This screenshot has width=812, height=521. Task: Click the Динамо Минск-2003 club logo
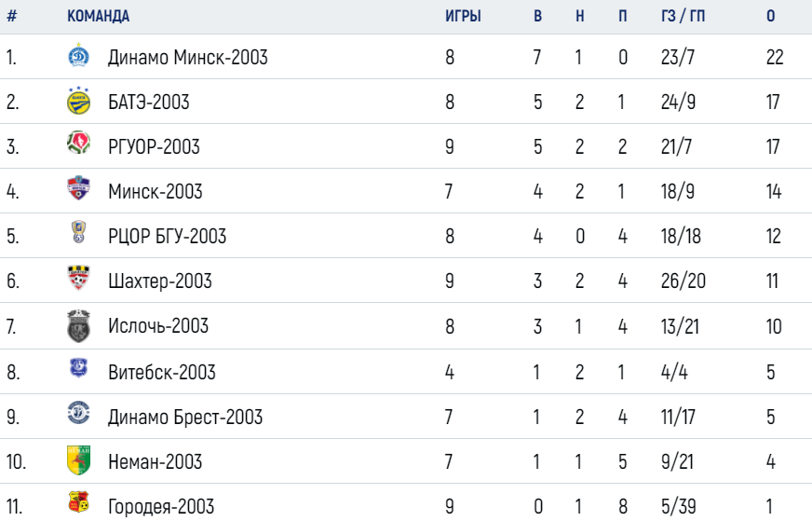pos(79,56)
